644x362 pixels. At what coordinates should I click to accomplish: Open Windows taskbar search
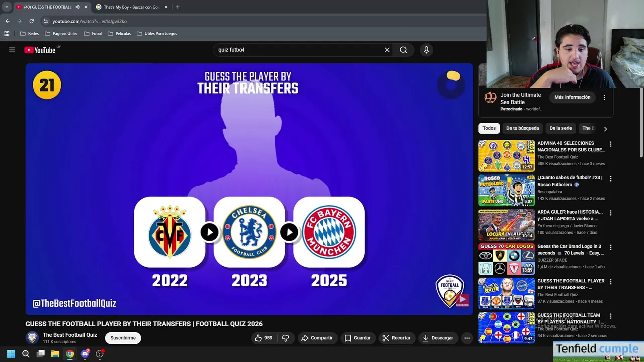point(26,354)
